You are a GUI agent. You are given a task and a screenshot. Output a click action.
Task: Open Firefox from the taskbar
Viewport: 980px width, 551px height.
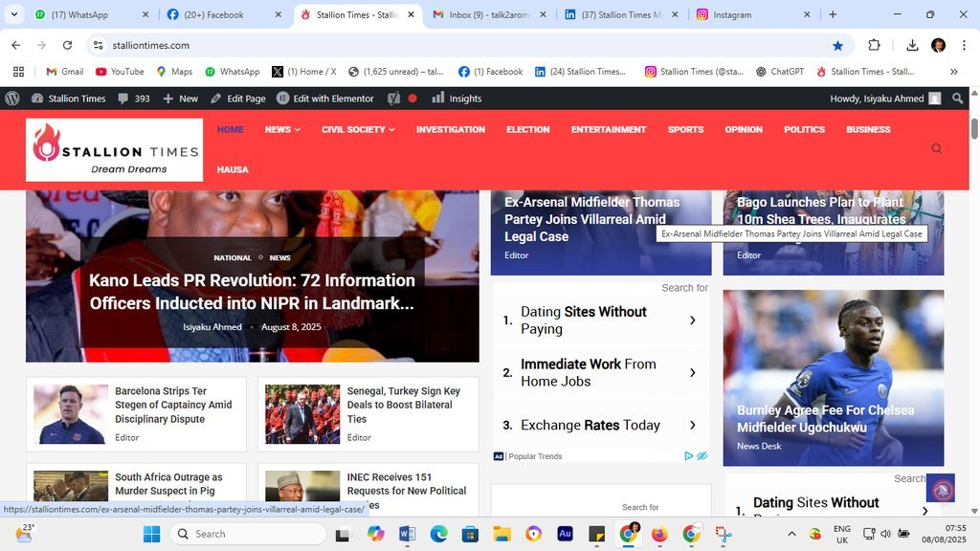pos(659,534)
